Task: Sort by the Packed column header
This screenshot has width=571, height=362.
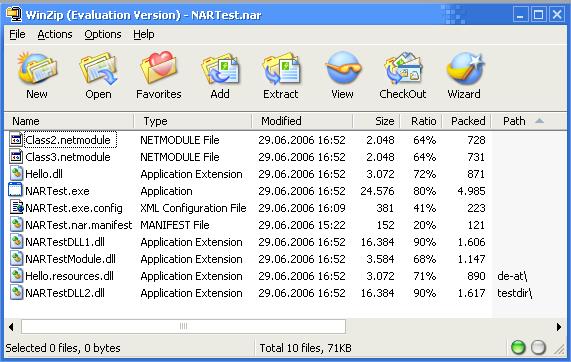Action: pos(466,121)
